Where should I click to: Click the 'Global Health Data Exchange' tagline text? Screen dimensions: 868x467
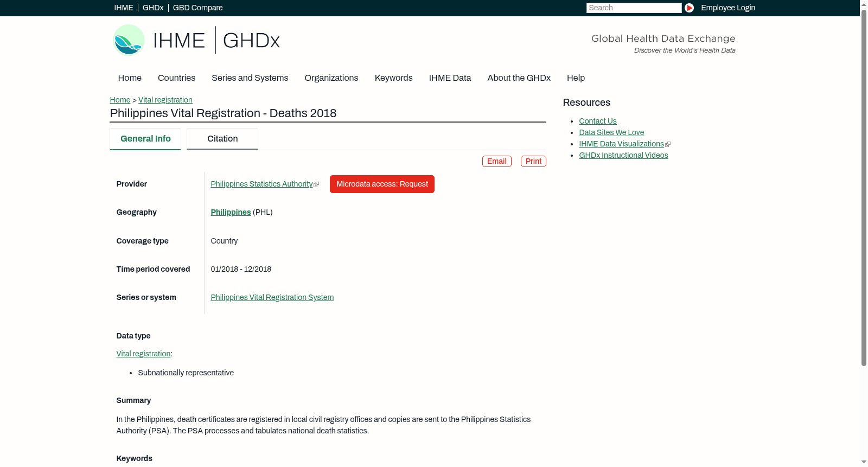click(663, 39)
